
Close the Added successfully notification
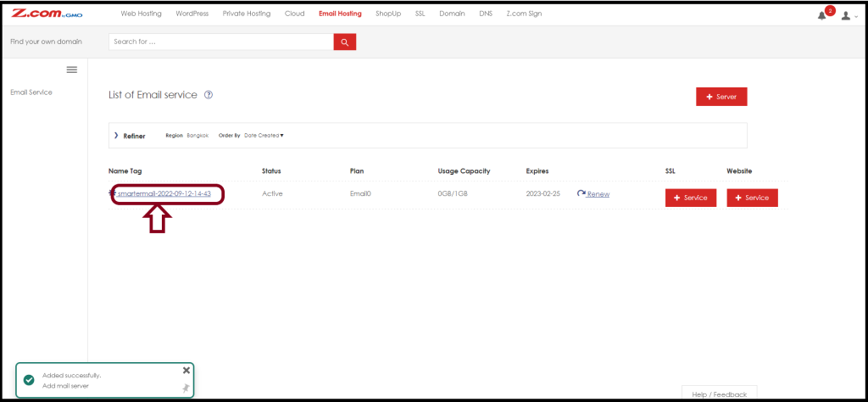(x=186, y=371)
